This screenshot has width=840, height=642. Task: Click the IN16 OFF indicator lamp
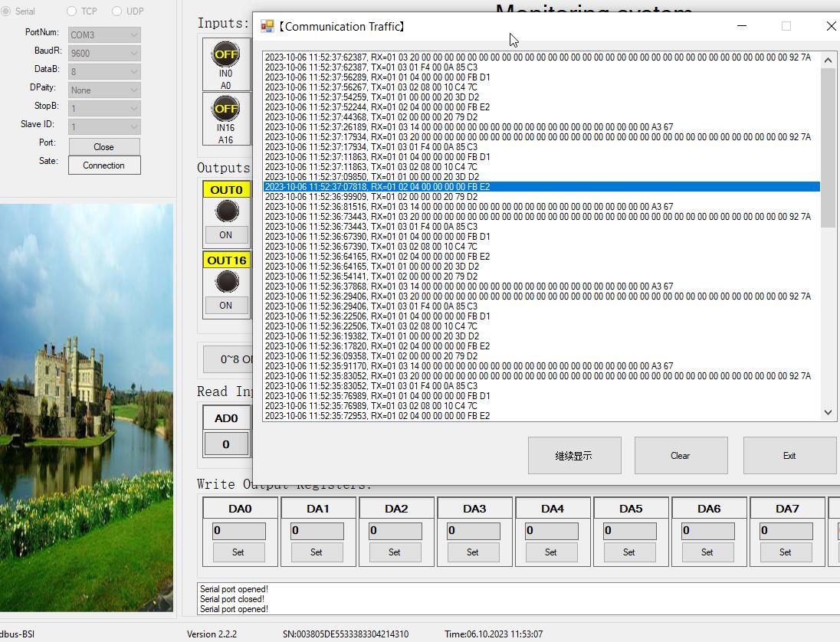226,109
